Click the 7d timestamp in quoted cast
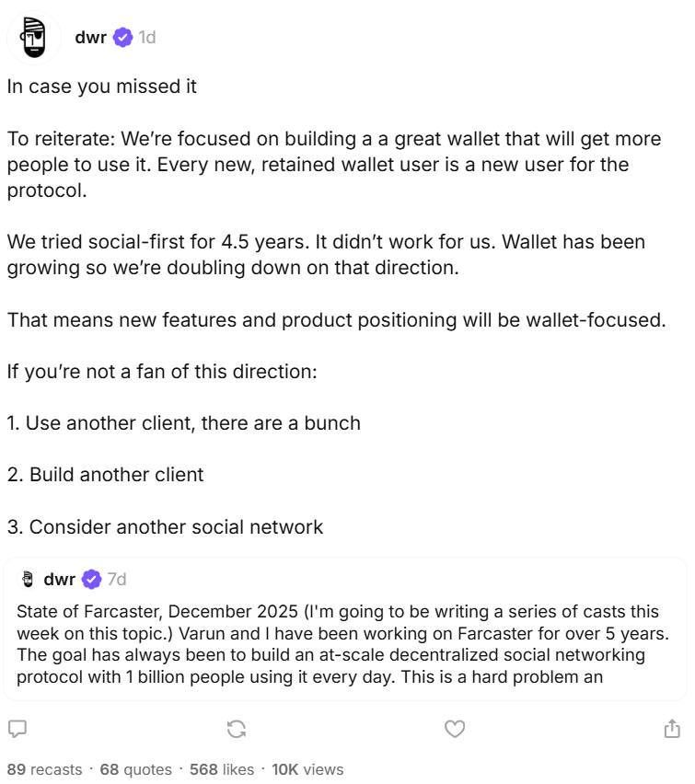695x784 pixels. coord(116,579)
